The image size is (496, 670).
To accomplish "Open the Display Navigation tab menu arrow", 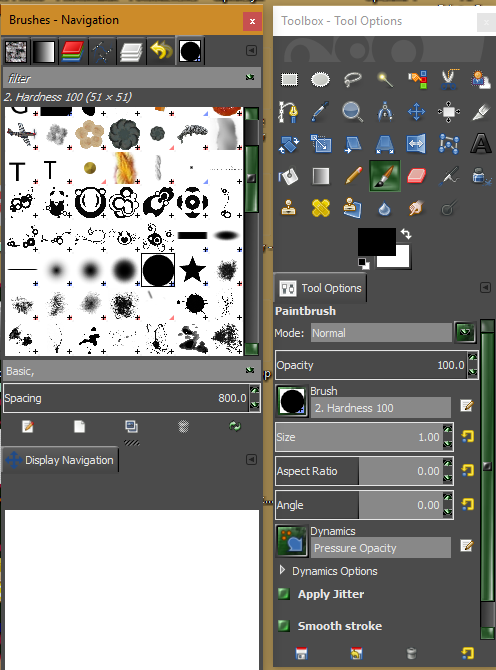I will coord(252,459).
